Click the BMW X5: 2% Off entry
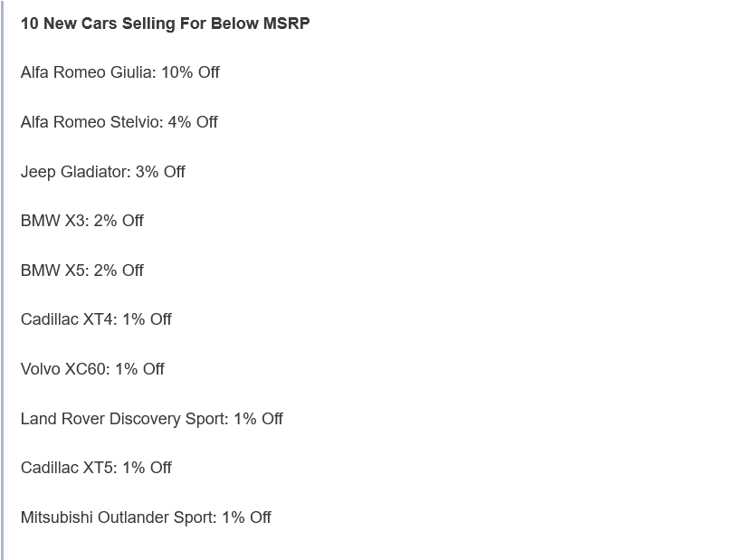Viewport: 753px width, 560px height. [x=82, y=271]
